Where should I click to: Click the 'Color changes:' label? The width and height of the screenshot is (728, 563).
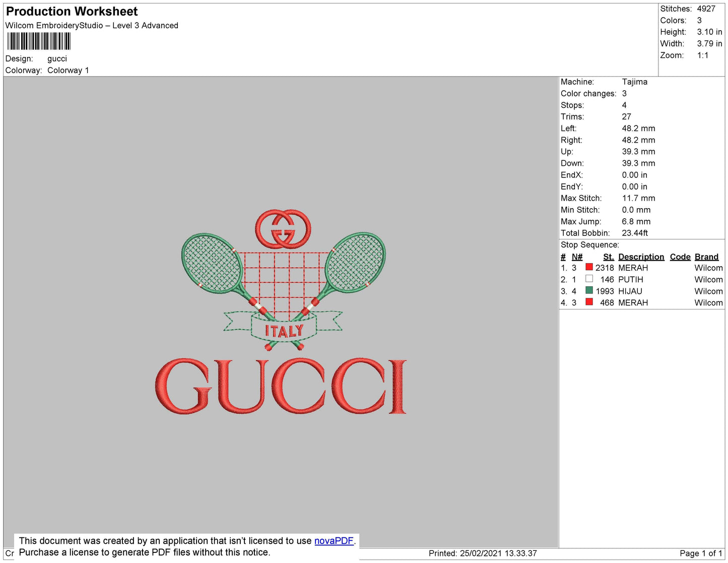[x=588, y=93]
